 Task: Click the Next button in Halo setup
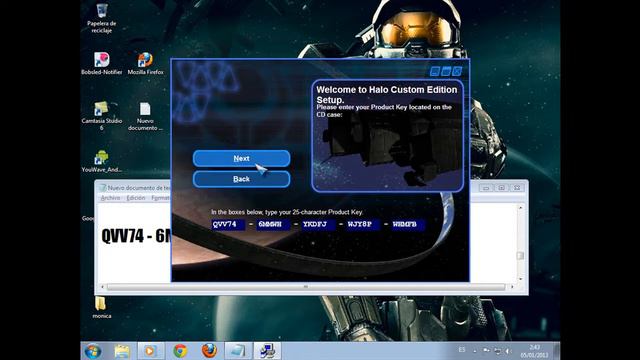[x=241, y=158]
